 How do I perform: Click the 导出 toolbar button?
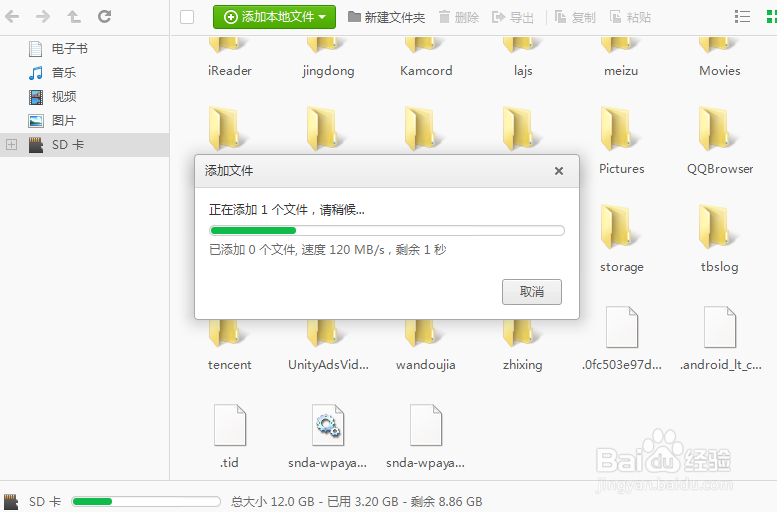click(x=513, y=17)
